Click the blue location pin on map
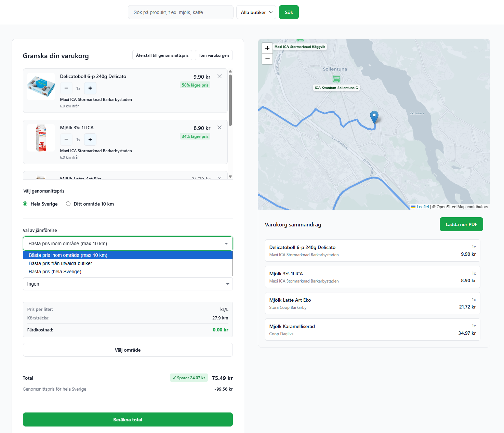504x433 pixels. click(x=374, y=117)
